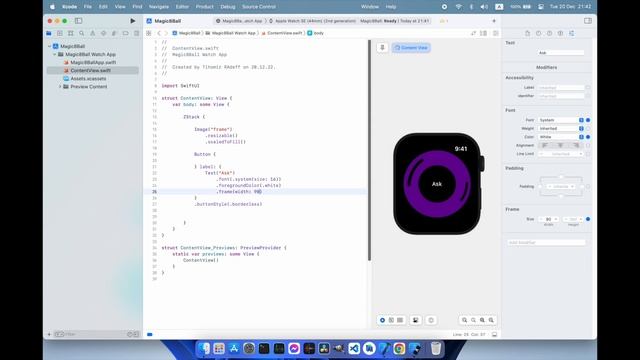This screenshot has height=360, width=640.
Task: Toggle the Padding modifier indicator
Action: pos(588,187)
